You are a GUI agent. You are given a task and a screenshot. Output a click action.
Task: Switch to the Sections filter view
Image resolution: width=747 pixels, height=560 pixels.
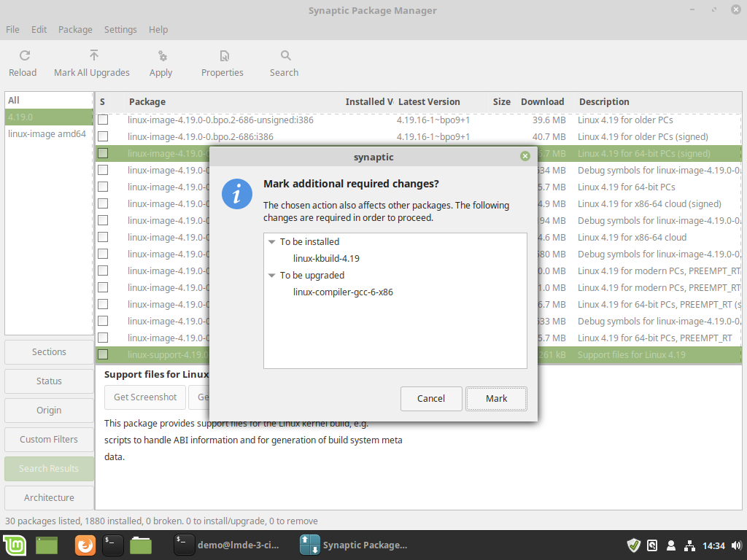tap(49, 352)
